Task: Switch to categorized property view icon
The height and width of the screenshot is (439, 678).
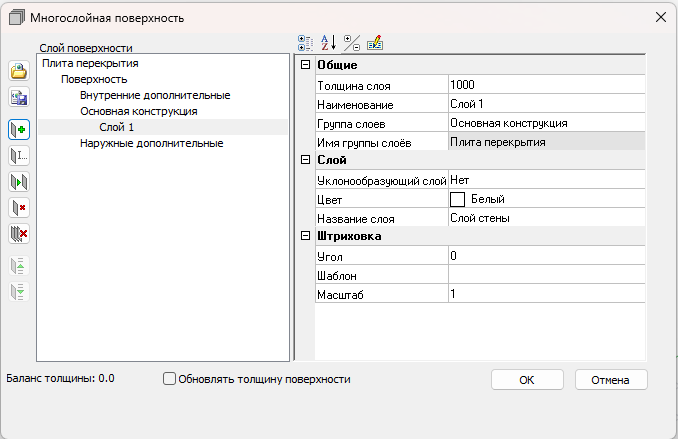Action: 306,43
